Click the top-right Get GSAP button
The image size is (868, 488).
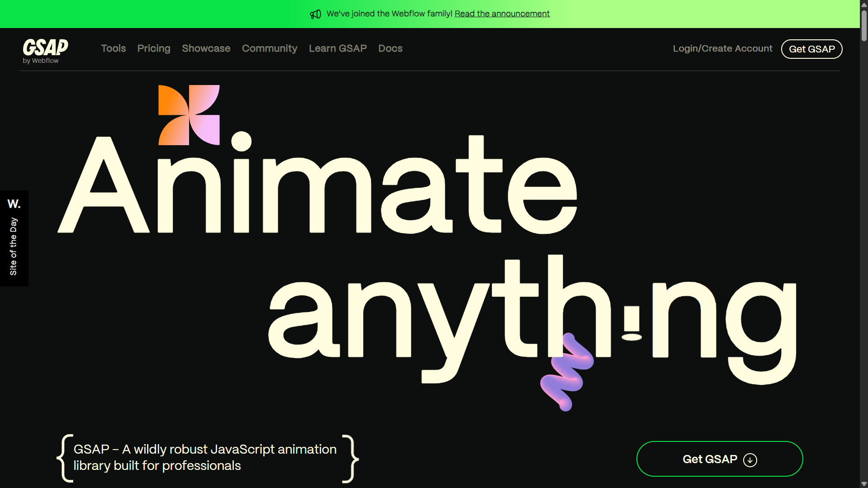pos(811,49)
